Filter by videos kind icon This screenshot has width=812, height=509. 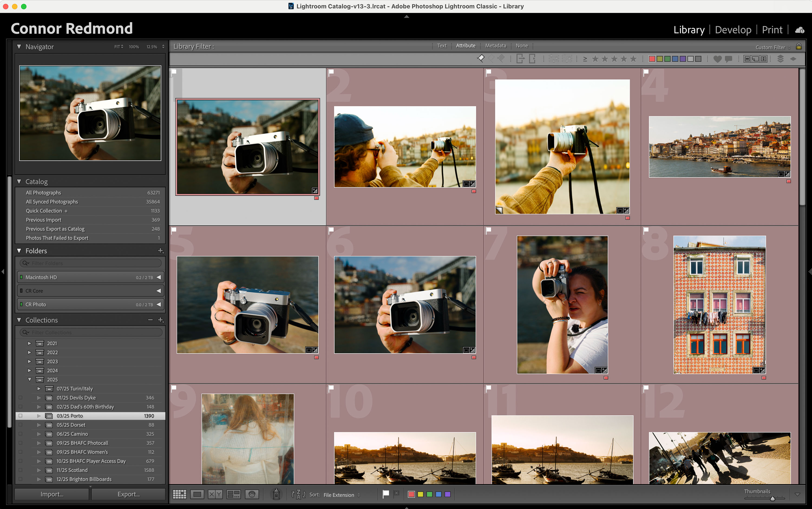(764, 59)
